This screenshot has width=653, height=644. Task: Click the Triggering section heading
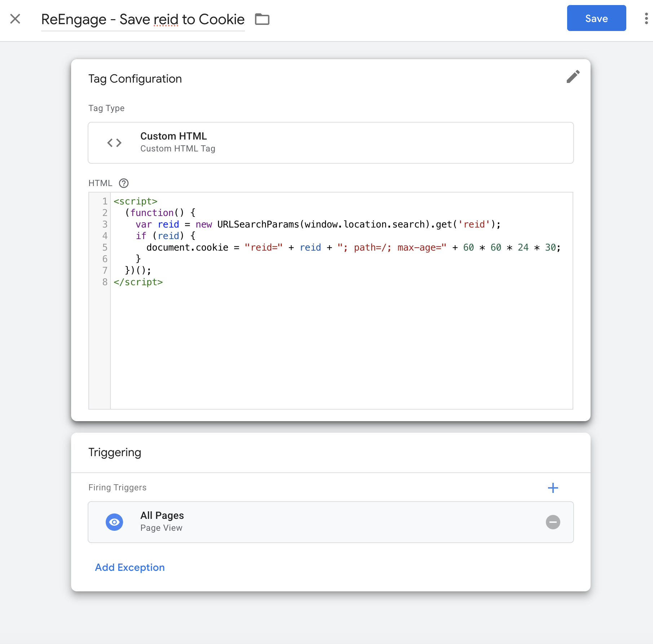[115, 453]
